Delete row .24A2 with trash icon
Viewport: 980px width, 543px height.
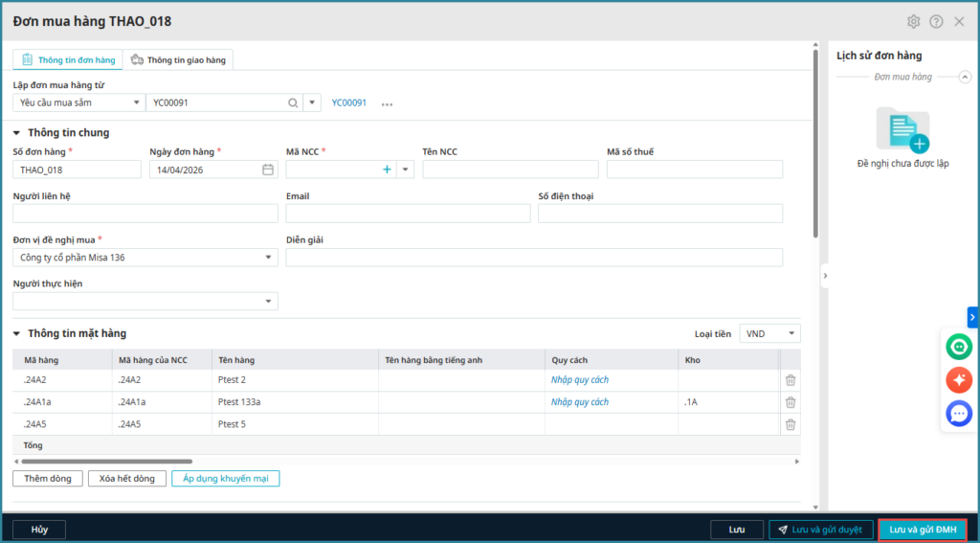click(791, 380)
